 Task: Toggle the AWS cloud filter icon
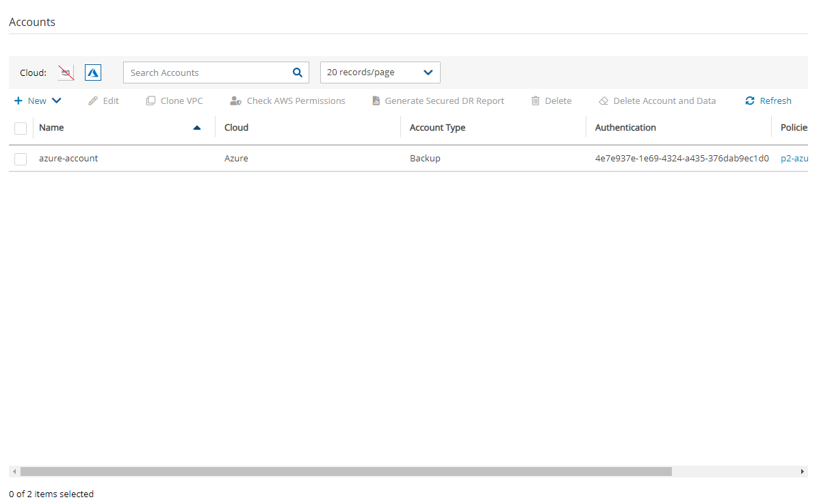(x=66, y=72)
